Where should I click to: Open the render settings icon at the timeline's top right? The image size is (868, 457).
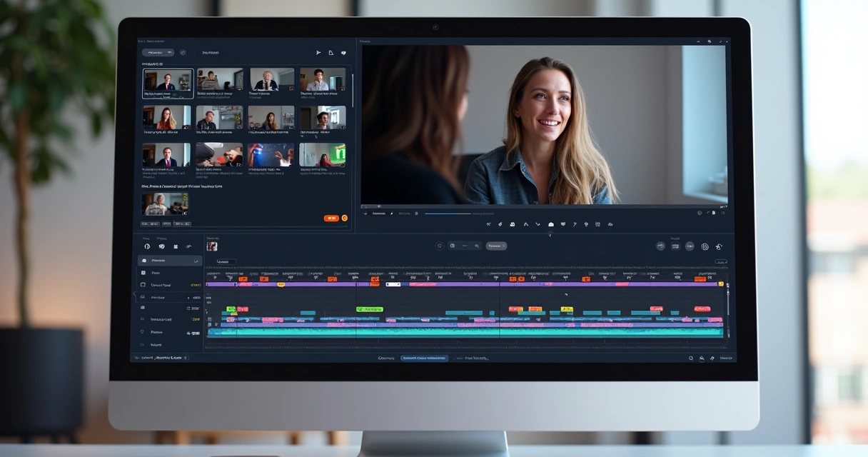[718, 246]
